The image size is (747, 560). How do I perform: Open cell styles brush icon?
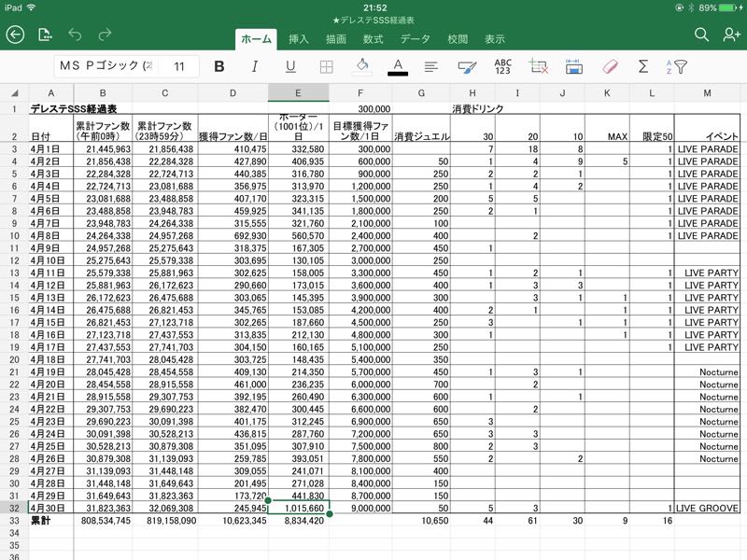[x=467, y=67]
